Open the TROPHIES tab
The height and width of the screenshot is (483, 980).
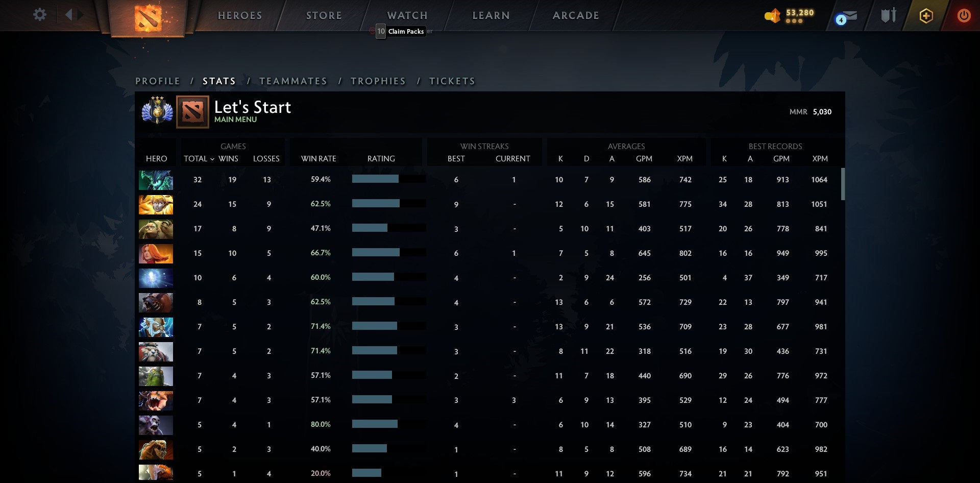(x=378, y=81)
